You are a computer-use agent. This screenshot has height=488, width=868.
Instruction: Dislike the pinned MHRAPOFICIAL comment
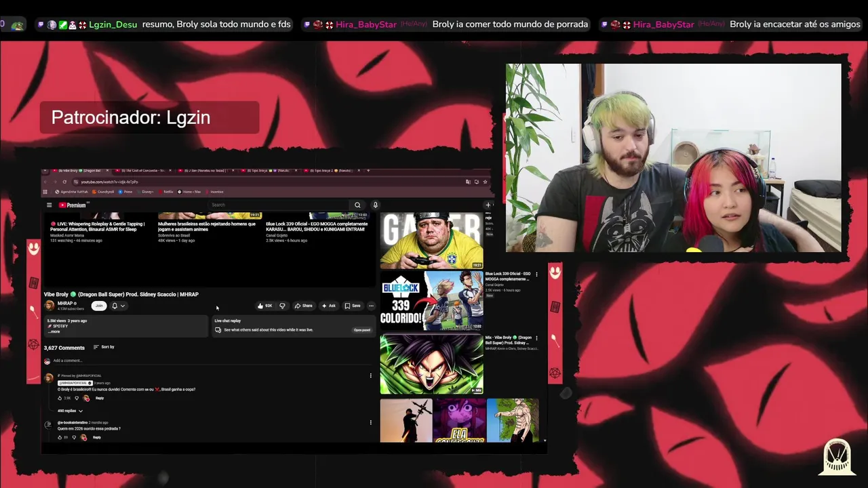point(77,398)
